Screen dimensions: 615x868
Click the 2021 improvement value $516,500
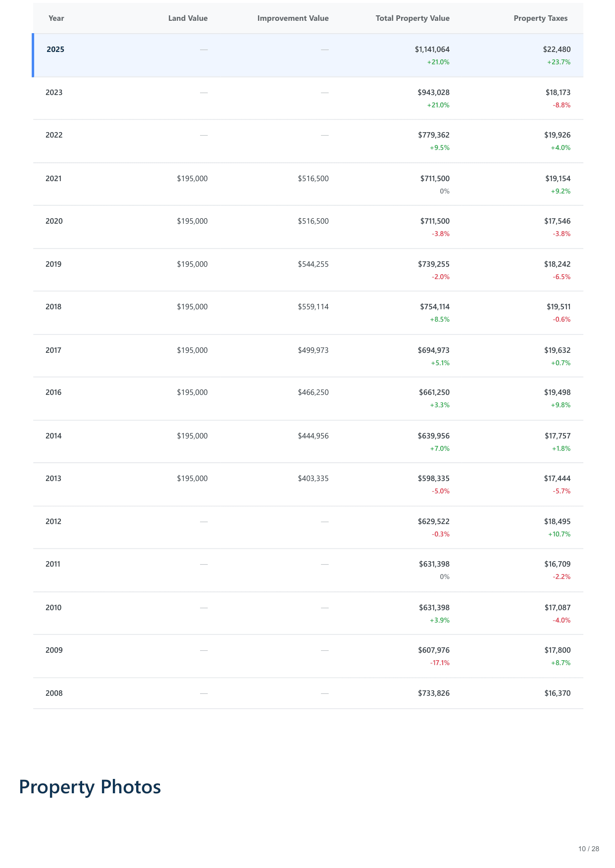tap(313, 179)
